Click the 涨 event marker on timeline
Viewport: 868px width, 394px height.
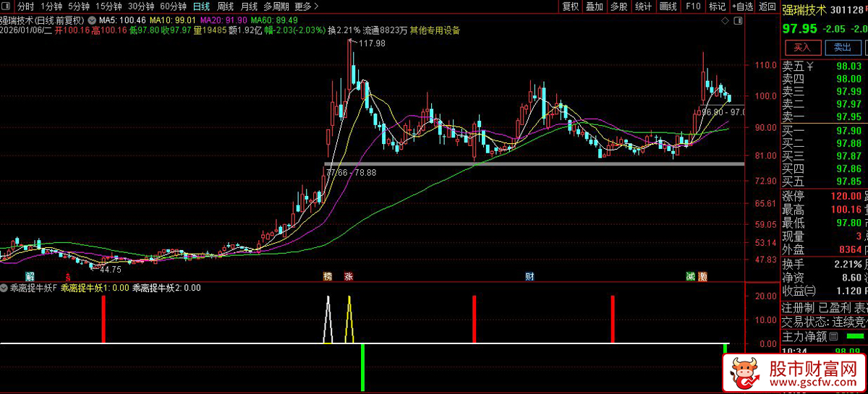coord(348,277)
